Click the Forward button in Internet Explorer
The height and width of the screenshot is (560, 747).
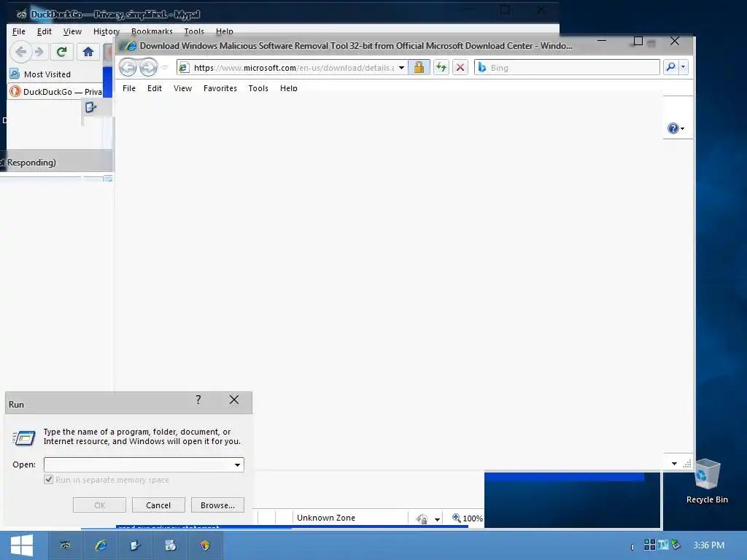coord(149,67)
